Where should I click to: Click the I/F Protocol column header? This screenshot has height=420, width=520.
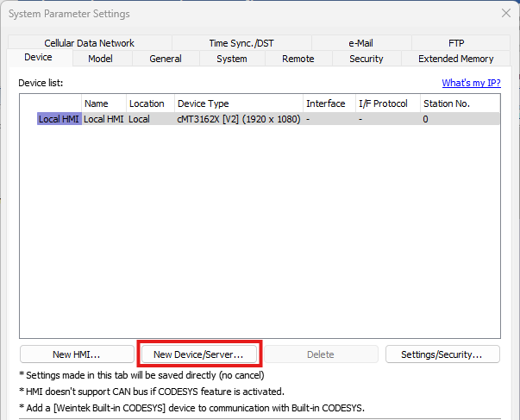point(388,103)
